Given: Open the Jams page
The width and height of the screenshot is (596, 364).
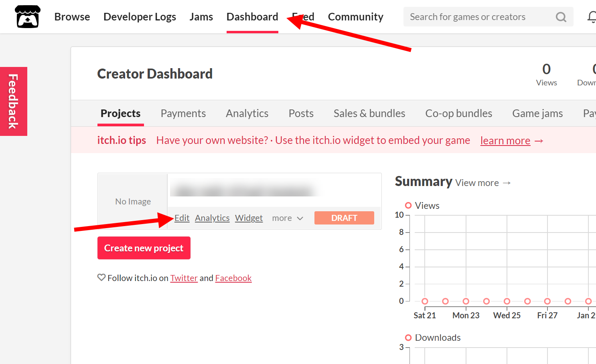Looking at the screenshot, I should (201, 17).
